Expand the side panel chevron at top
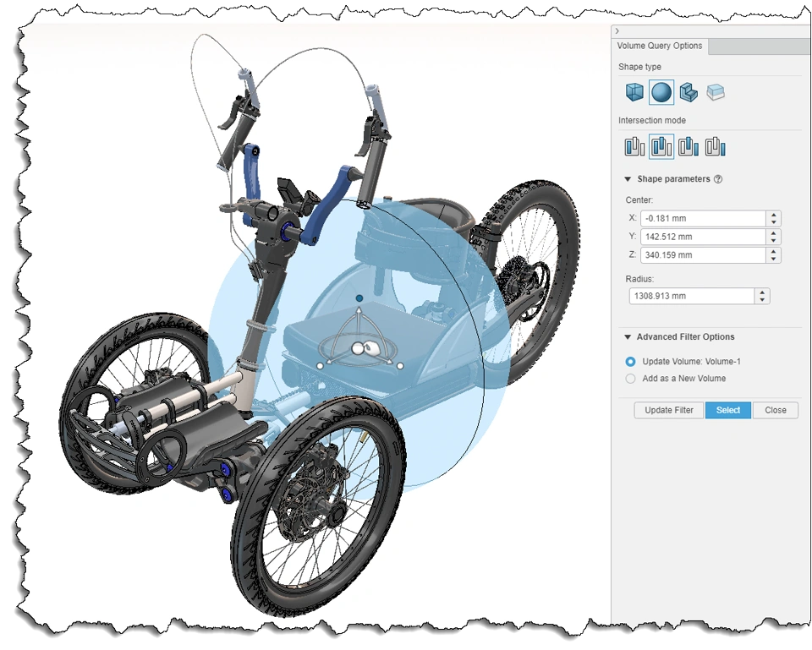Viewport: 812px width, 650px height. [617, 31]
